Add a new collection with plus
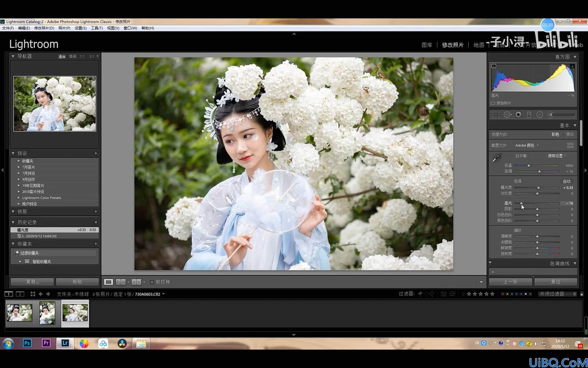The height and width of the screenshot is (368, 588). [96, 244]
